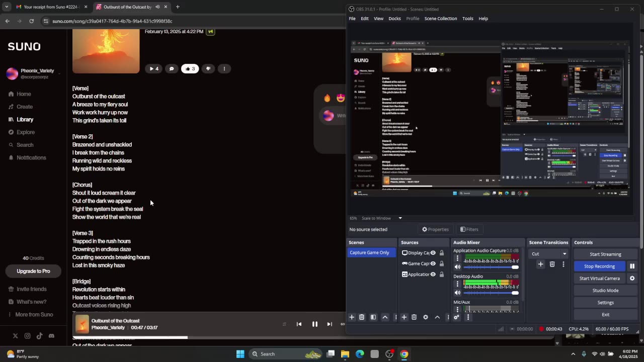Open Audio Mixer dock menu dots
Image resolution: width=644 pixels, height=362 pixels.
[468, 317]
